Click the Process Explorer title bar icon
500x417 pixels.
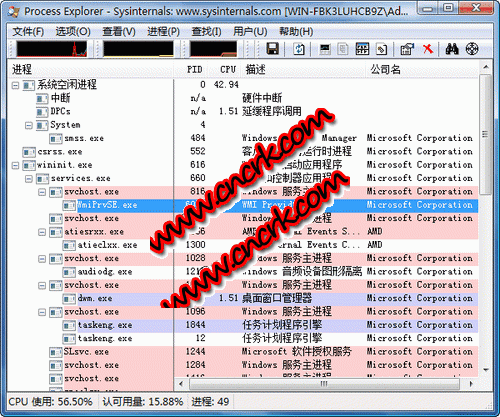click(x=13, y=11)
